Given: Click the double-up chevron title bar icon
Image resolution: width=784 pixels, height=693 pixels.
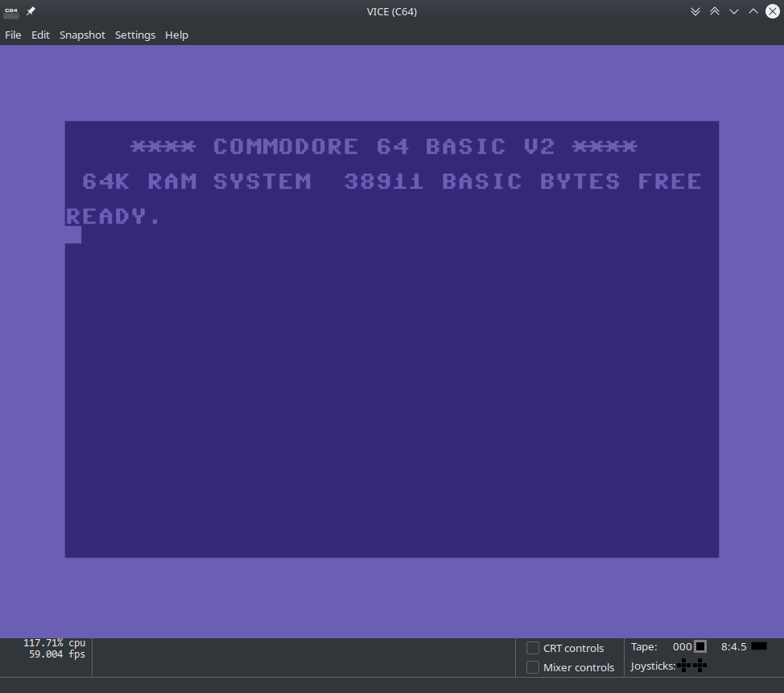Looking at the screenshot, I should (x=715, y=11).
